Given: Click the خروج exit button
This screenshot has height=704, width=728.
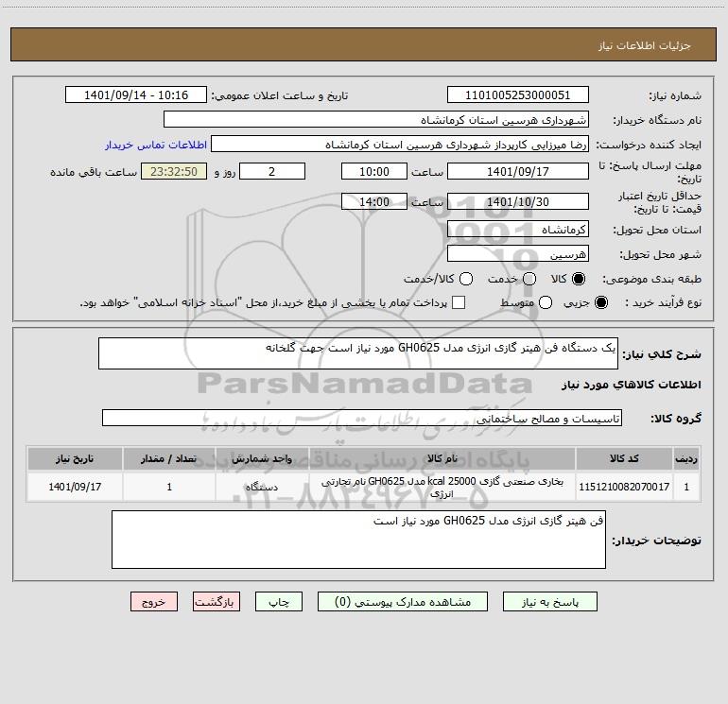Looking at the screenshot, I should (154, 602).
